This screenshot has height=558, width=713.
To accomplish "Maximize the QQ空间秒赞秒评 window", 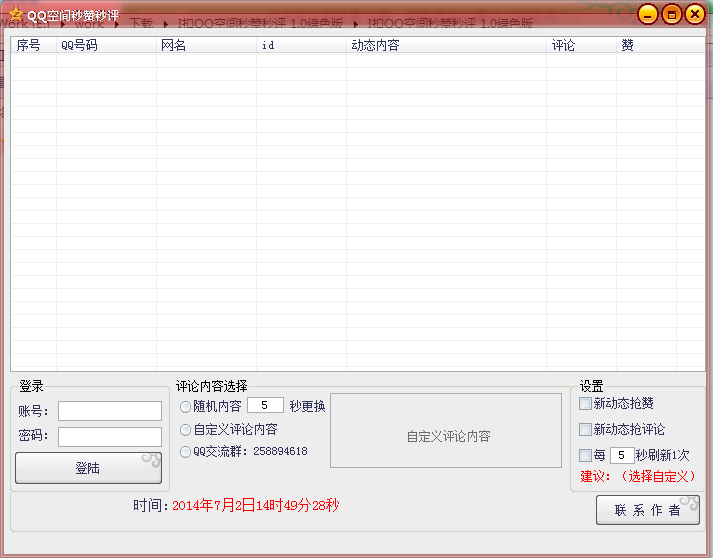I will click(671, 15).
